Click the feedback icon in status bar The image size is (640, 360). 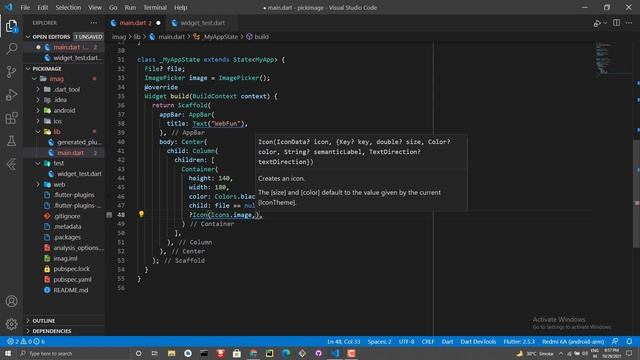615,341
